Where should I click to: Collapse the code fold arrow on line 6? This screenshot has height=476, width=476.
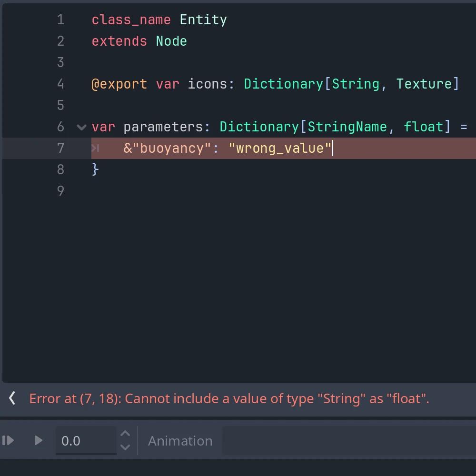click(81, 127)
